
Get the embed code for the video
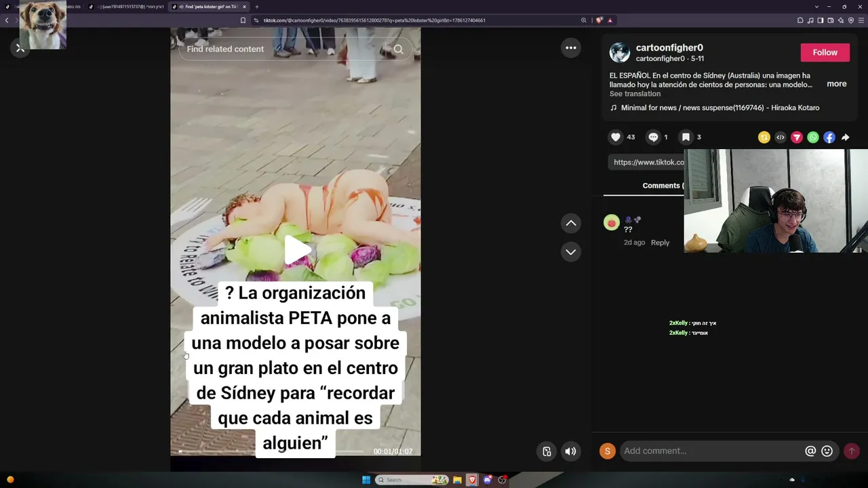(781, 138)
